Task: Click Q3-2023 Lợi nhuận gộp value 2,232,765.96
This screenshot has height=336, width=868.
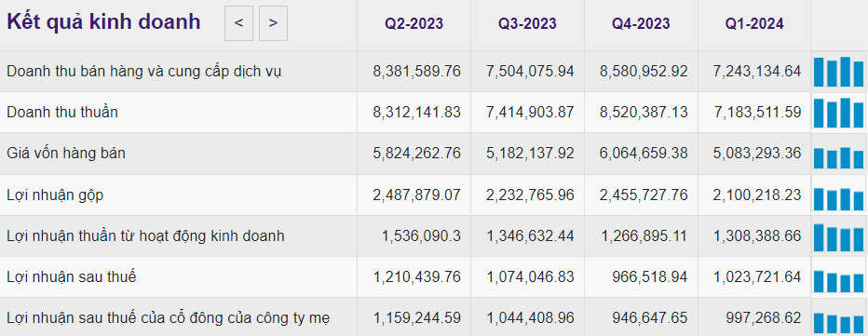Action: tap(530, 195)
